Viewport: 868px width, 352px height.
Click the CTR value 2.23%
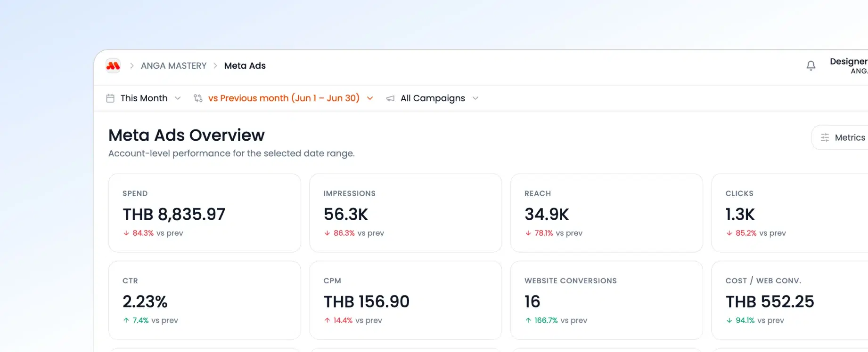tap(145, 302)
